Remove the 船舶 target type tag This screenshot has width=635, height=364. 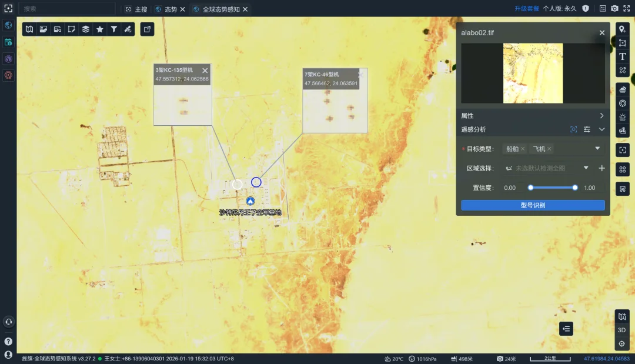click(x=523, y=149)
